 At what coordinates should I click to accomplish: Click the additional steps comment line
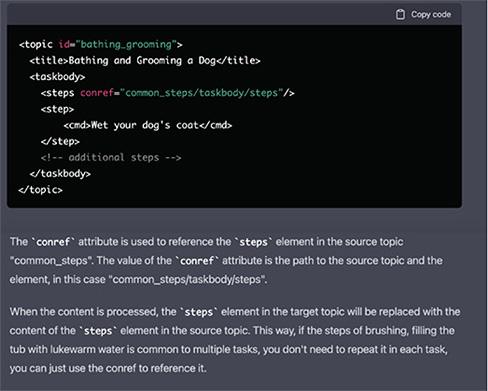[111, 157]
